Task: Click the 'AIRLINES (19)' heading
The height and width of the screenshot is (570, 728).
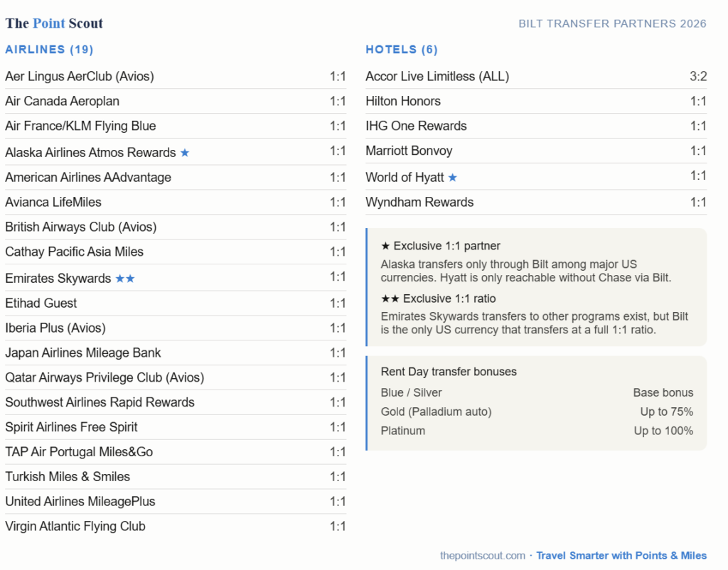Action: 49,50
